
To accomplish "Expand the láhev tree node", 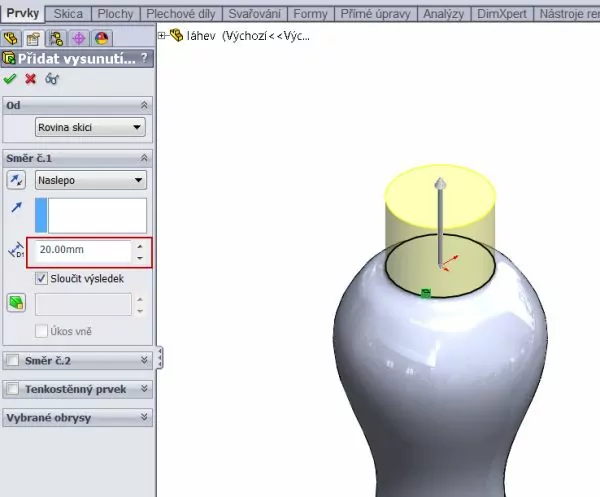I will click(163, 35).
